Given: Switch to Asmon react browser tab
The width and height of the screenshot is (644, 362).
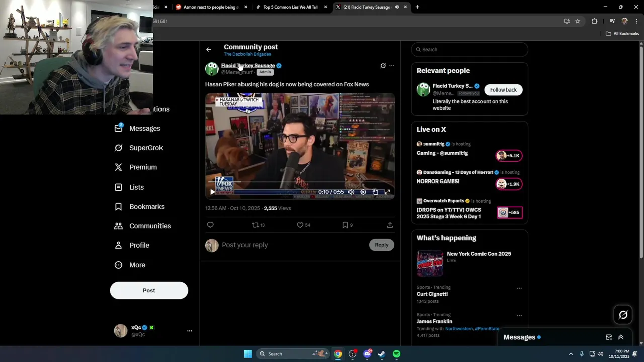Looking at the screenshot, I should coord(211,7).
